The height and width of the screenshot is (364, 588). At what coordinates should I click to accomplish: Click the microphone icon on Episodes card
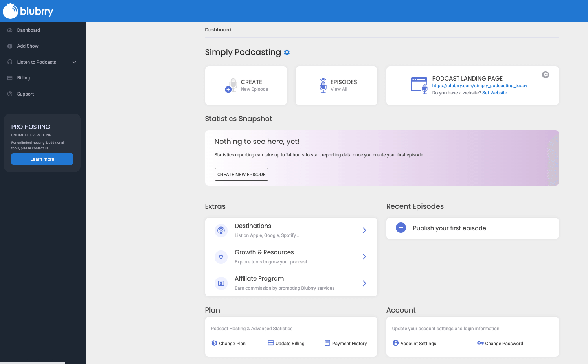323,85
